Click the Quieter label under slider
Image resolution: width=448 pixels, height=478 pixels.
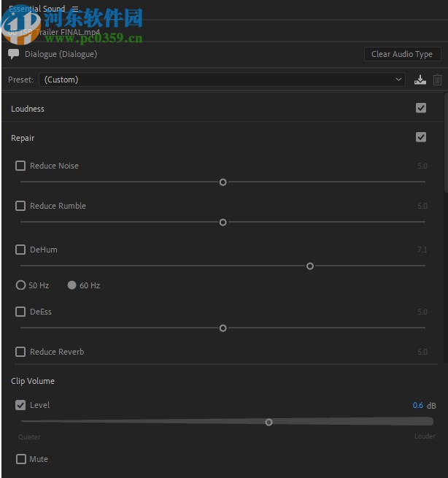coord(29,437)
